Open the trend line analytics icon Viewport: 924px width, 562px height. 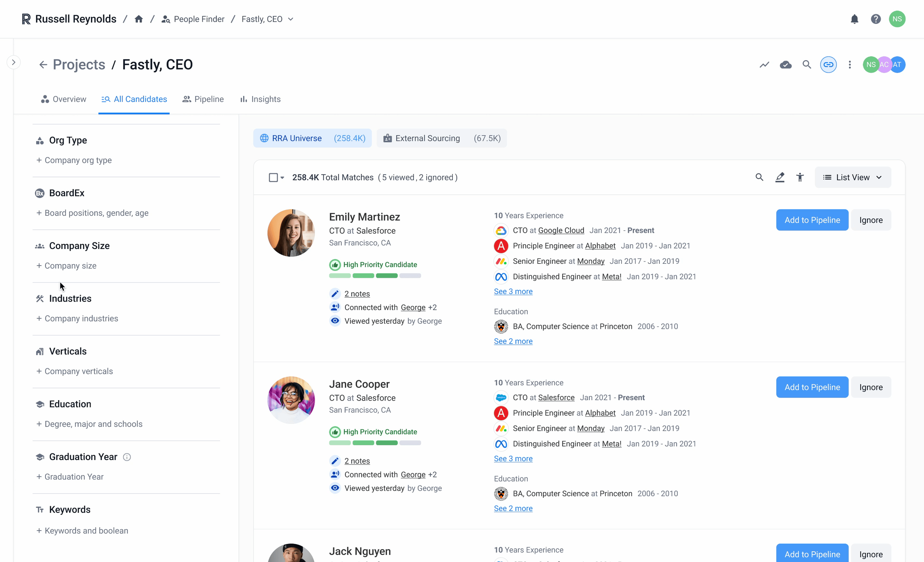pyautogui.click(x=764, y=65)
